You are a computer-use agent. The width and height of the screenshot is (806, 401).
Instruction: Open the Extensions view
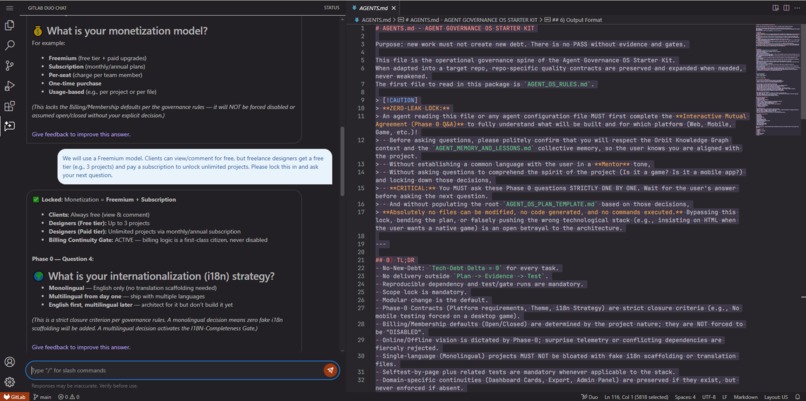(x=9, y=106)
